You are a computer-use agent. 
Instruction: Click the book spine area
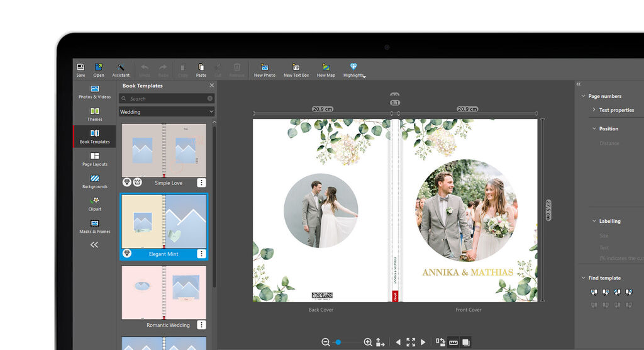coord(395,211)
